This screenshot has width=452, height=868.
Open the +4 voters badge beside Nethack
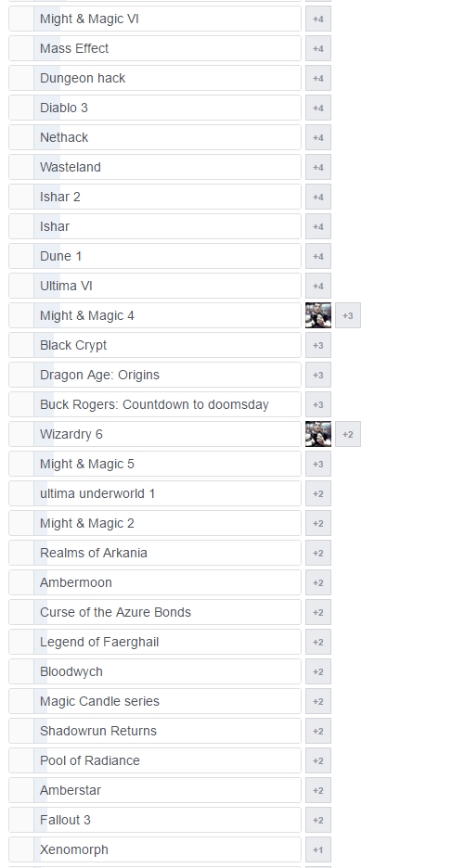pos(318,137)
